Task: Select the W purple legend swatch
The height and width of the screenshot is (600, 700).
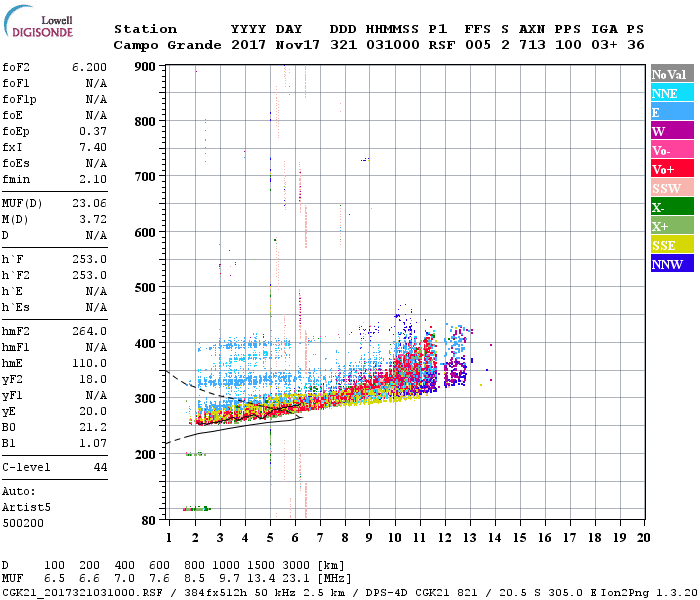Action: (672, 131)
